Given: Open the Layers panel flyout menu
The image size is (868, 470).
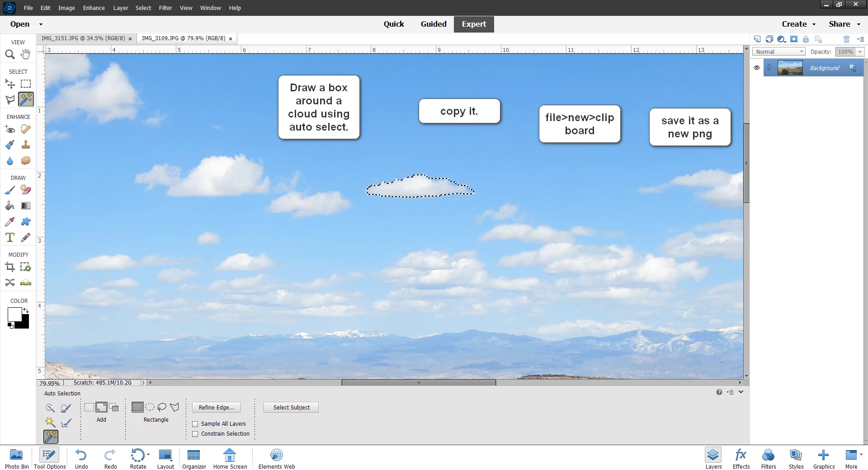Looking at the screenshot, I should pyautogui.click(x=860, y=39).
